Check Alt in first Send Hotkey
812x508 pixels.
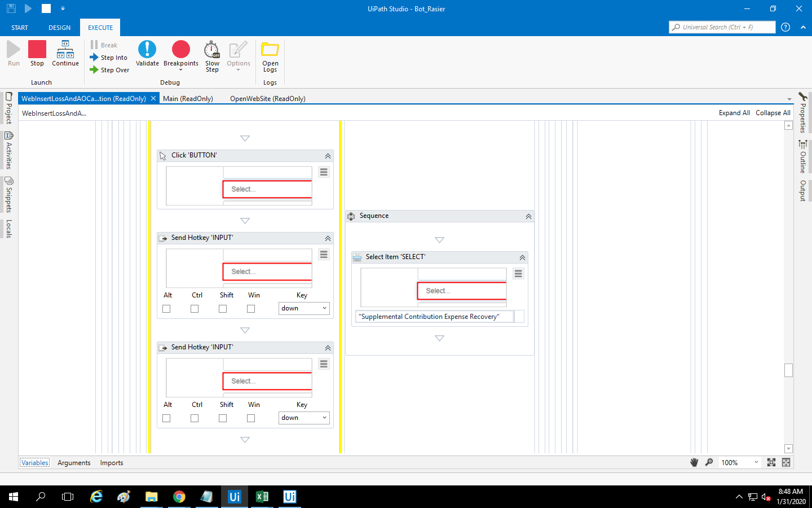[166, 309]
